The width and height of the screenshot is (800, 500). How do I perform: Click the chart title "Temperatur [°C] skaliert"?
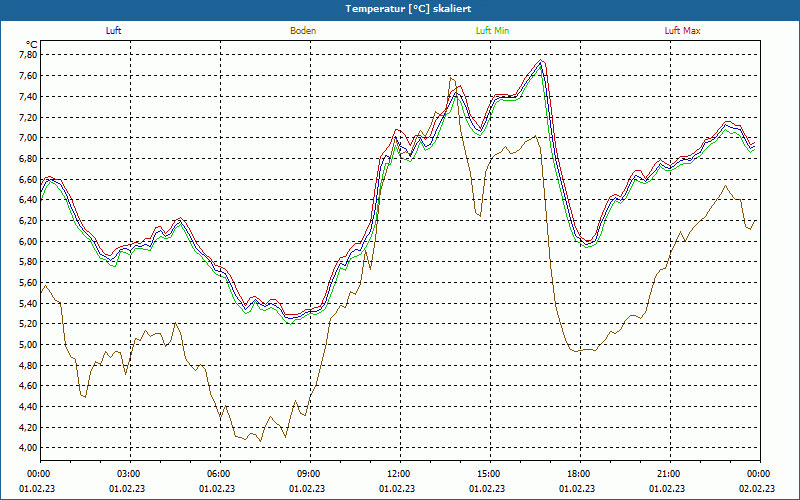pyautogui.click(x=400, y=8)
